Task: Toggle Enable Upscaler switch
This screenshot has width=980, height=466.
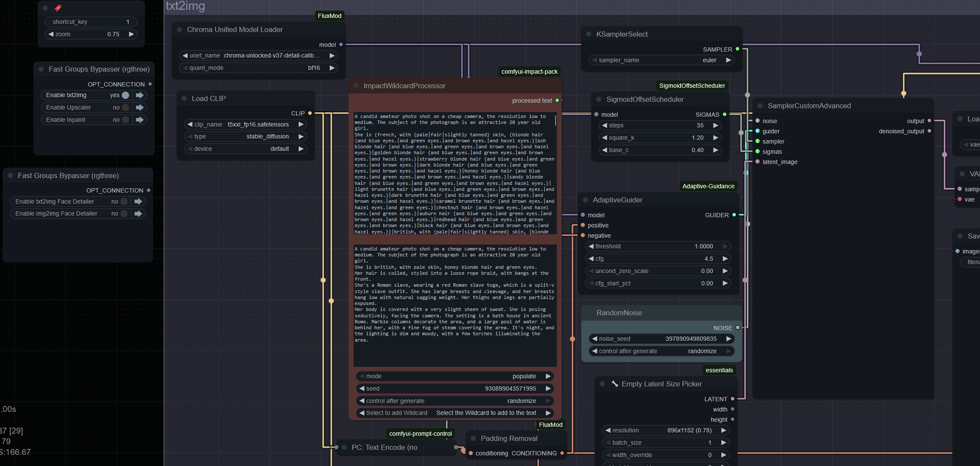Action: point(125,107)
